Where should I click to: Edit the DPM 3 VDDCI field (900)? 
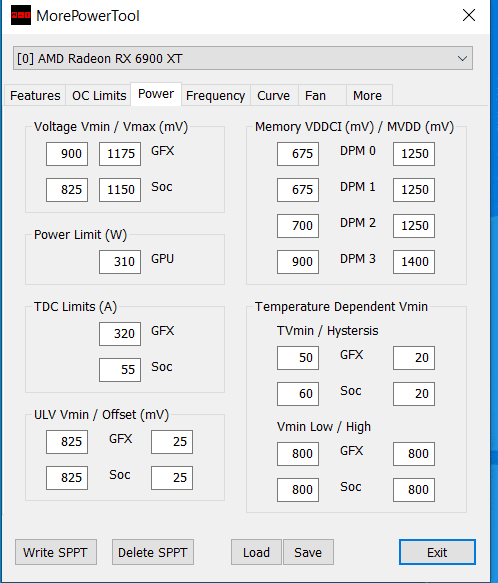click(x=298, y=262)
